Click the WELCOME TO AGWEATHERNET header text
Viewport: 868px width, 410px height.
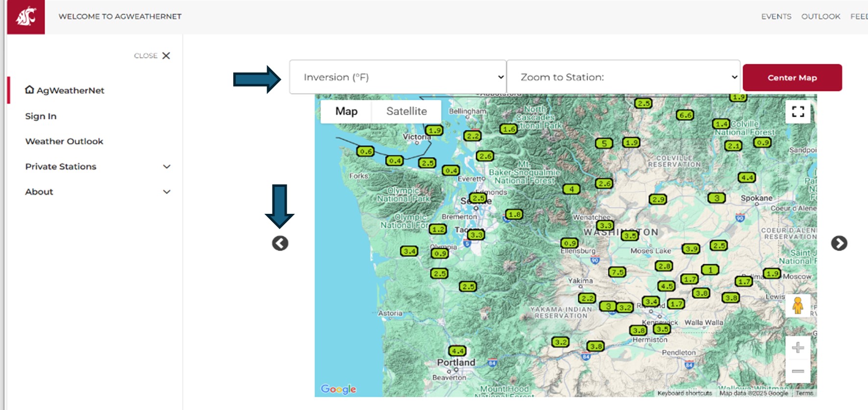tap(120, 17)
